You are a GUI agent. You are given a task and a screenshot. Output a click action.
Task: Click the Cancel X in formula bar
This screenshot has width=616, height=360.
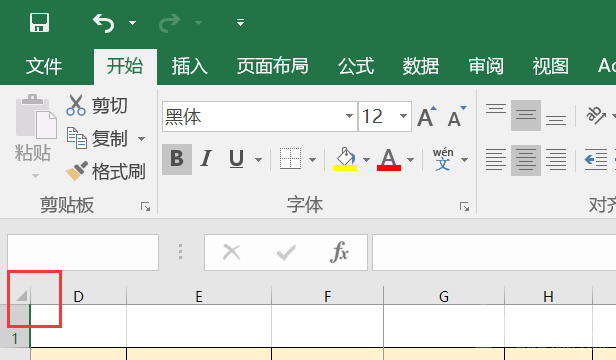point(231,252)
